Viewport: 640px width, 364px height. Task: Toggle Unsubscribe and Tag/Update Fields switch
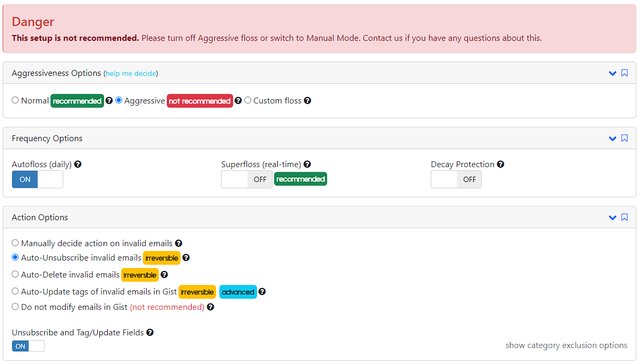pyautogui.click(x=28, y=346)
